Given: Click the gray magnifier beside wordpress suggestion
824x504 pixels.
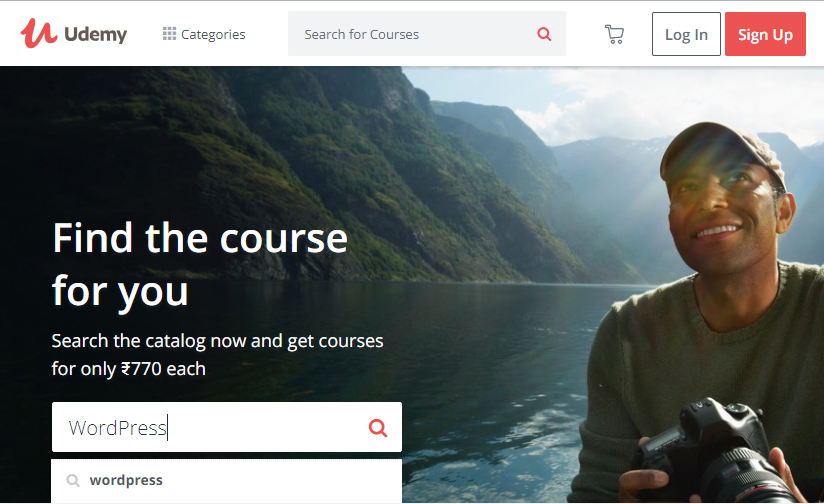Looking at the screenshot, I should (x=73, y=480).
